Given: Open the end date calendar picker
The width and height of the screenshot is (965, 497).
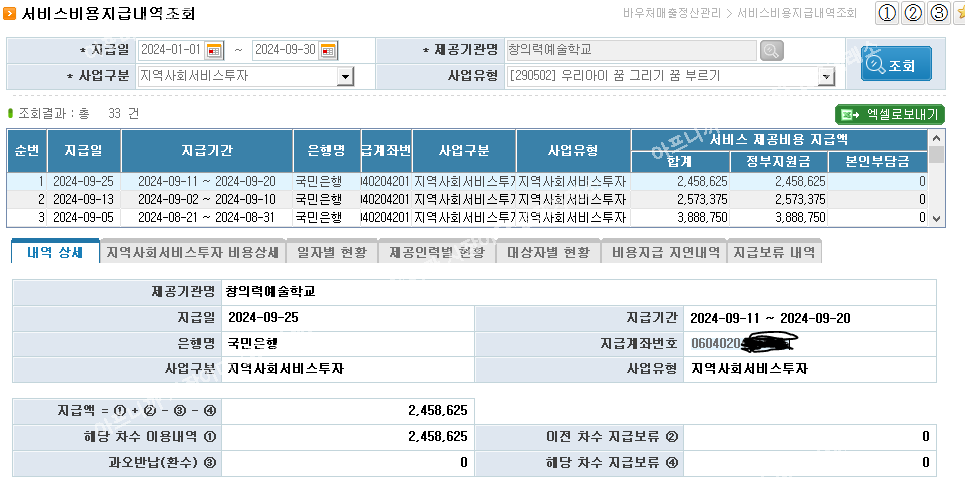Looking at the screenshot, I should pyautogui.click(x=329, y=50).
